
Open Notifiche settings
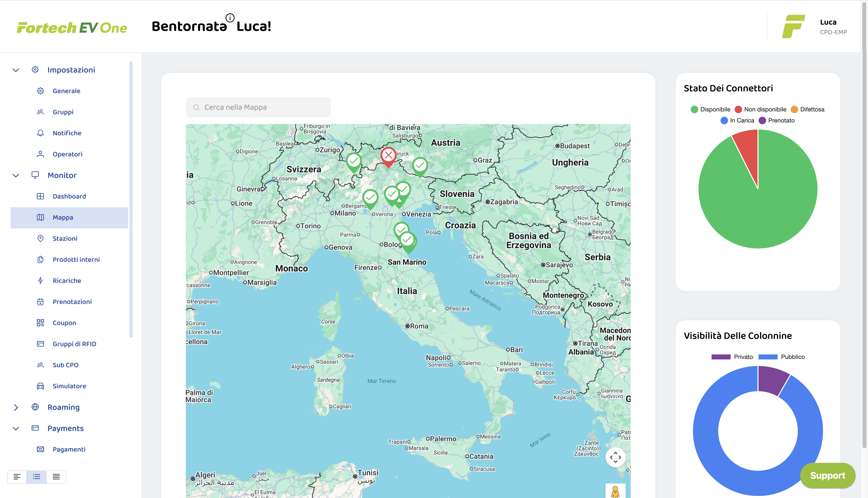(x=67, y=133)
